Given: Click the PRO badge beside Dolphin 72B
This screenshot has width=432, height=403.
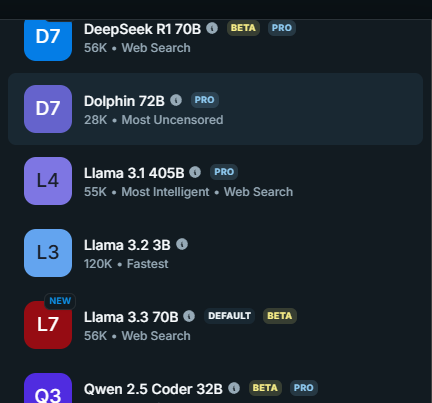Looking at the screenshot, I should click(x=205, y=100).
